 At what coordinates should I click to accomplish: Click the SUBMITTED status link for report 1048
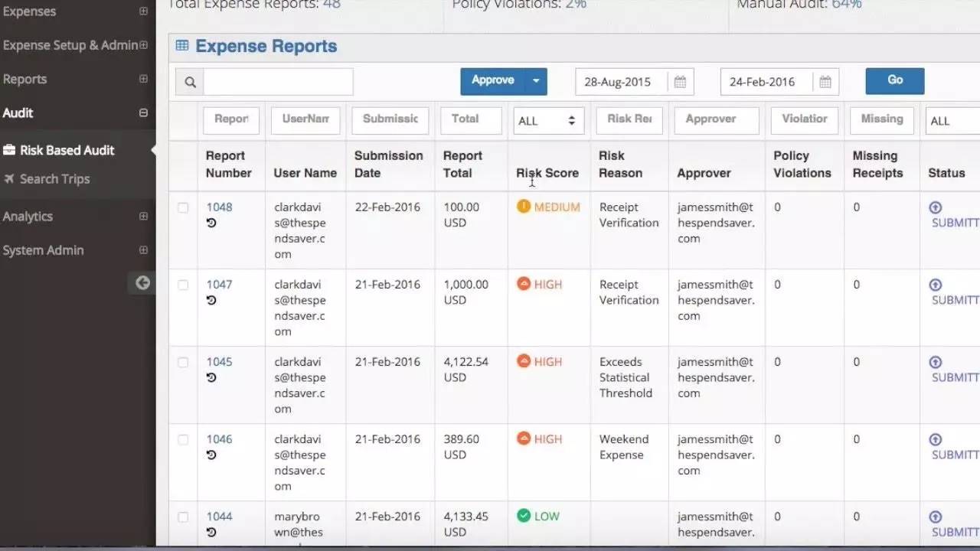[x=955, y=223]
